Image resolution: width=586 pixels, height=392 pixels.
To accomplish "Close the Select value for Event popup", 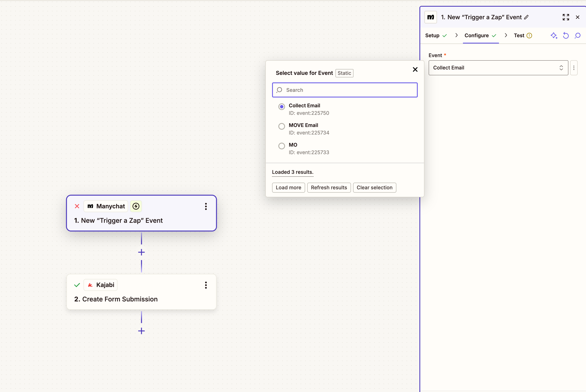I will click(415, 69).
